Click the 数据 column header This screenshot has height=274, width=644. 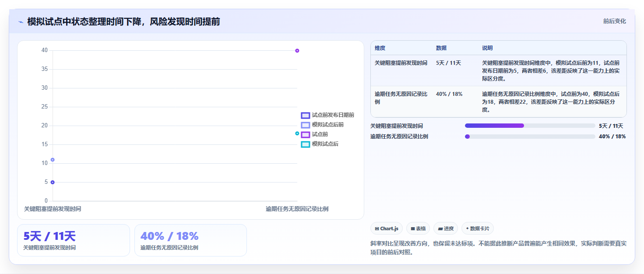point(441,48)
